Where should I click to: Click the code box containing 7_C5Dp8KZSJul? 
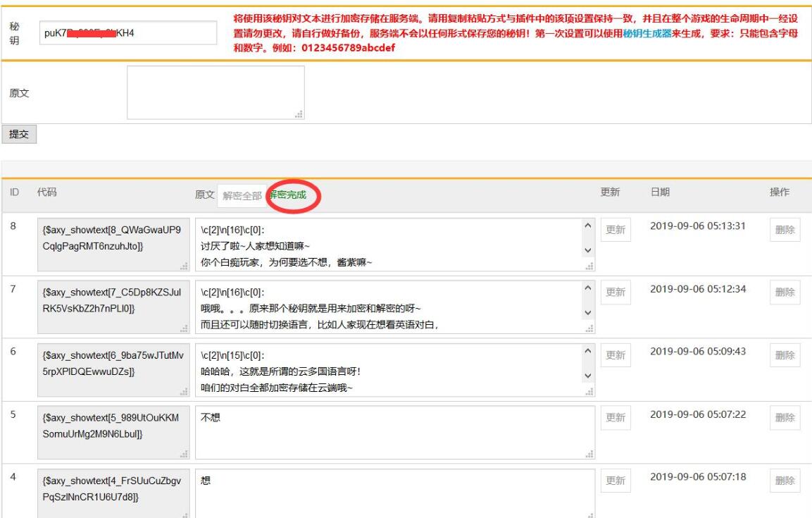pos(113,307)
